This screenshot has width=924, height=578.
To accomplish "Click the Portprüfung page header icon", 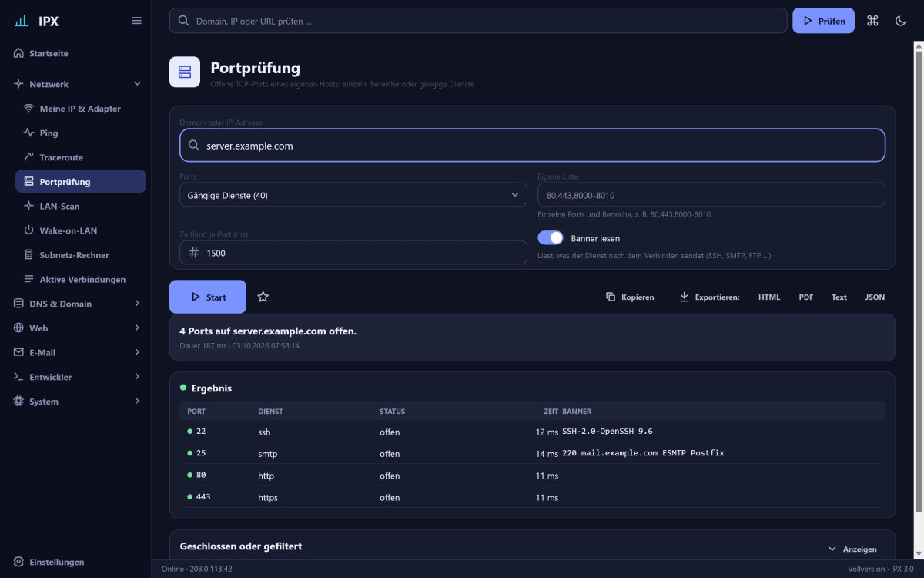I will (185, 72).
